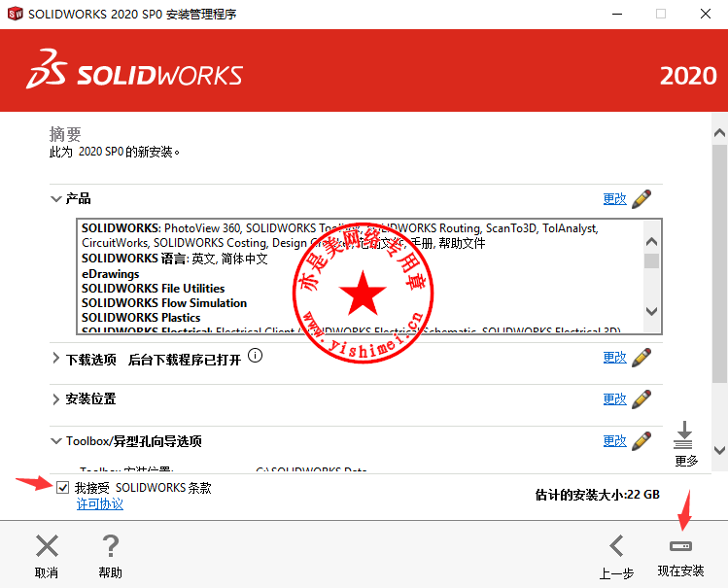
Task: Click SOLIDWORKS 语言: 英文, 简体中文 line
Action: coord(175,259)
